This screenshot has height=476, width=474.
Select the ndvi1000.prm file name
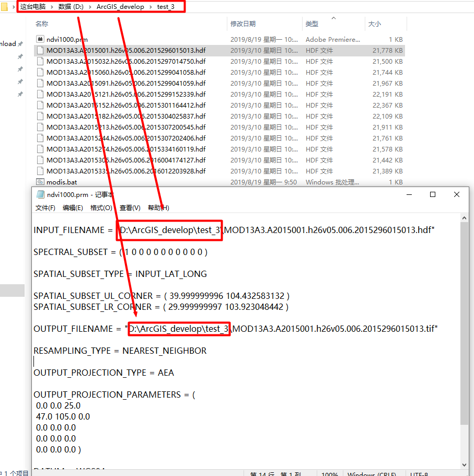coord(67,40)
